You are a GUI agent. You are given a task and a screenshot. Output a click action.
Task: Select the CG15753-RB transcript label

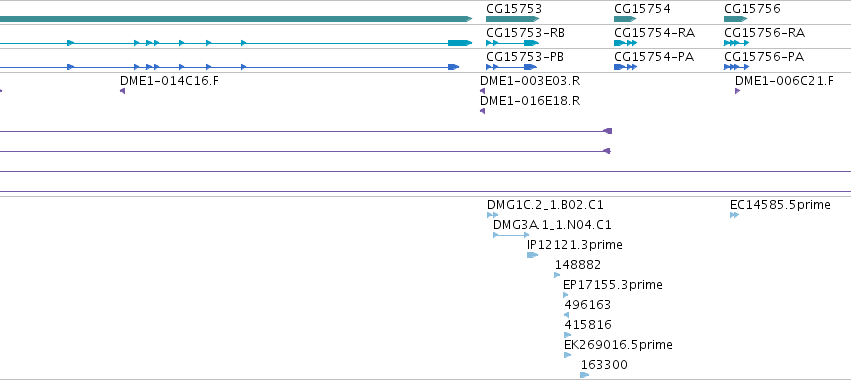click(525, 33)
